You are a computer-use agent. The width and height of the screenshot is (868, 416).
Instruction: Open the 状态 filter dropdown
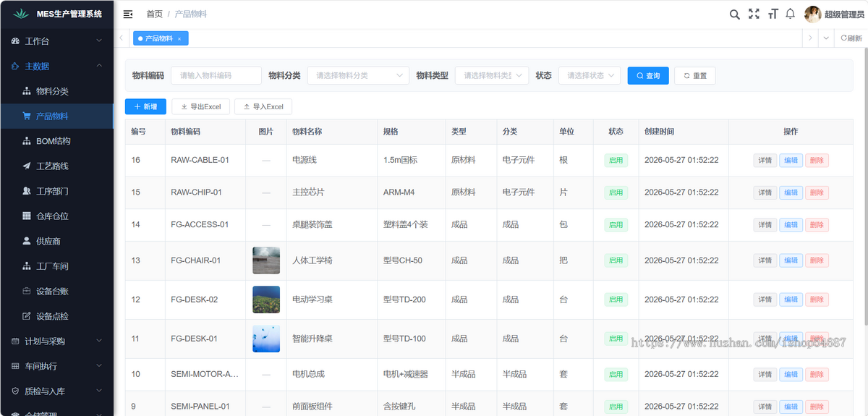point(590,75)
